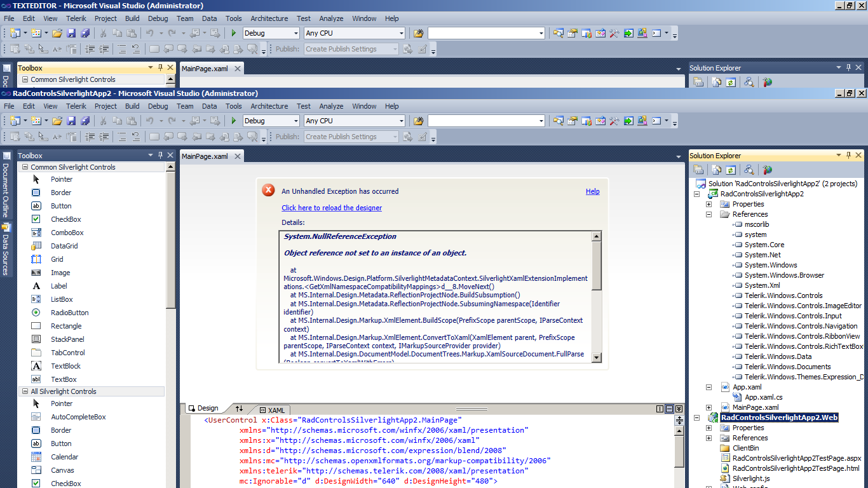Collapse the All Silverlight Controls toolbox group
868x488 pixels.
tap(25, 391)
